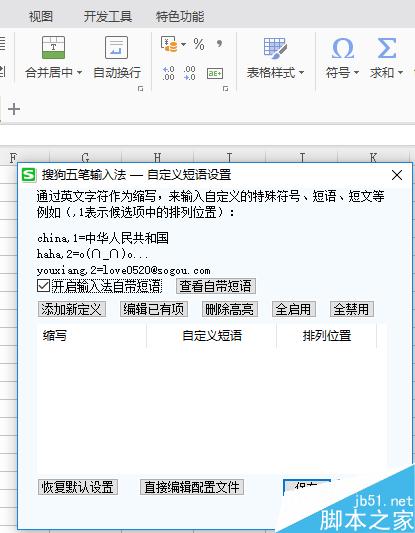
Task: Click the Sigma AutoSum icon
Action: tap(386, 48)
